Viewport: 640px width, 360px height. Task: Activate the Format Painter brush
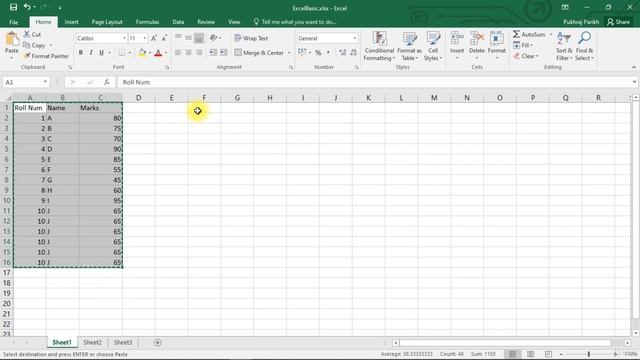(27, 56)
